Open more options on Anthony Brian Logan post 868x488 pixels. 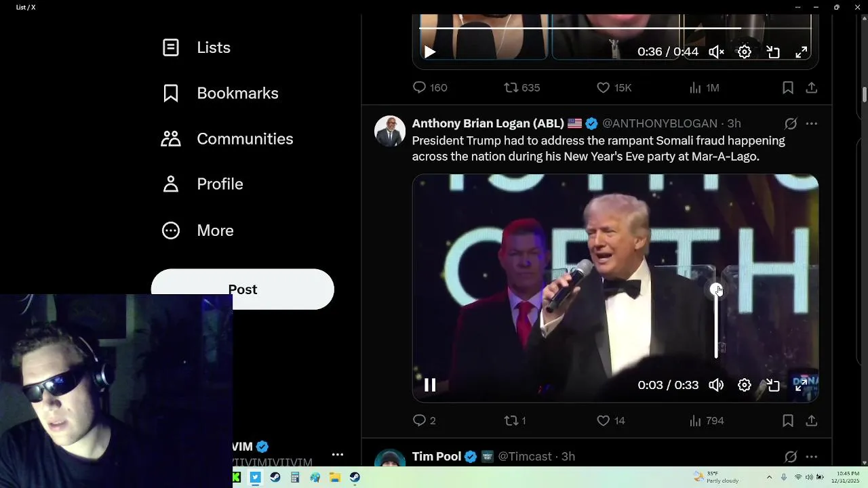[x=812, y=123]
